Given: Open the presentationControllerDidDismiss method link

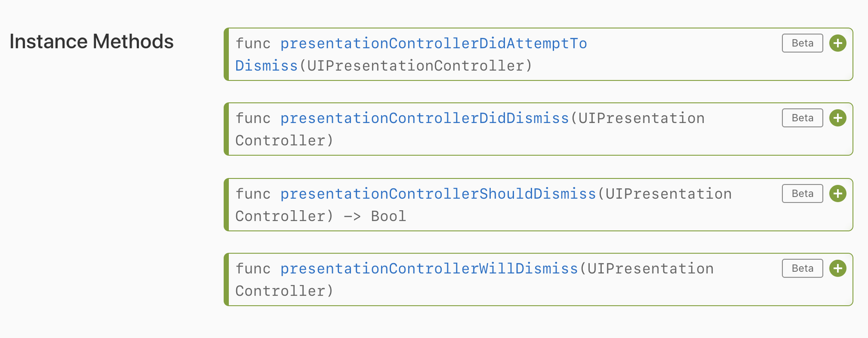Looking at the screenshot, I should coord(424,118).
